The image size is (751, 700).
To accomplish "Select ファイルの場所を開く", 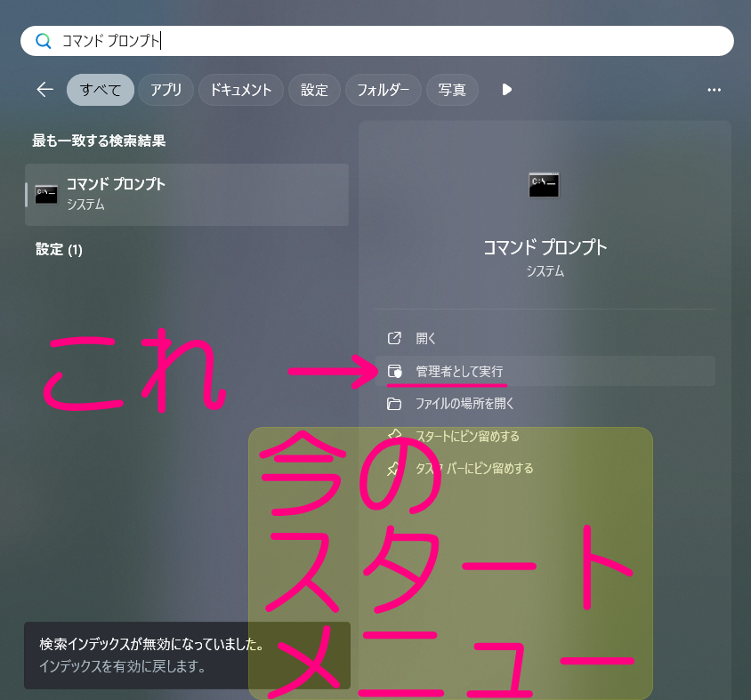I will 545,404.
